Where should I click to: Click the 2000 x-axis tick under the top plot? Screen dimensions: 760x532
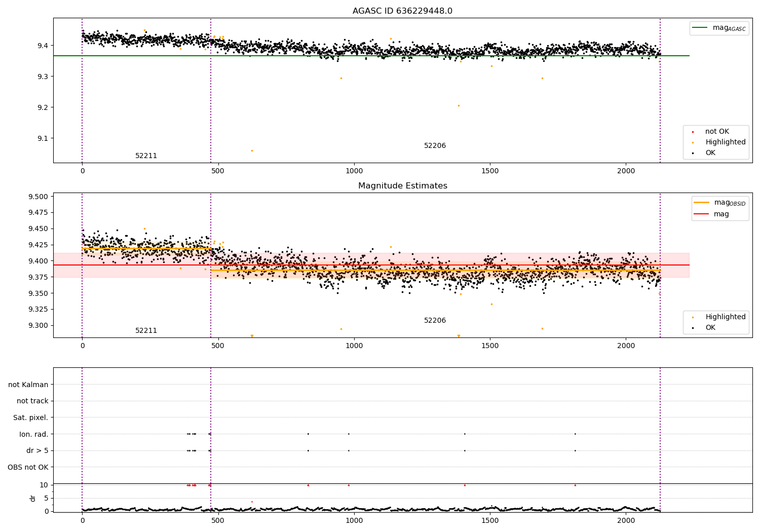click(x=626, y=171)
